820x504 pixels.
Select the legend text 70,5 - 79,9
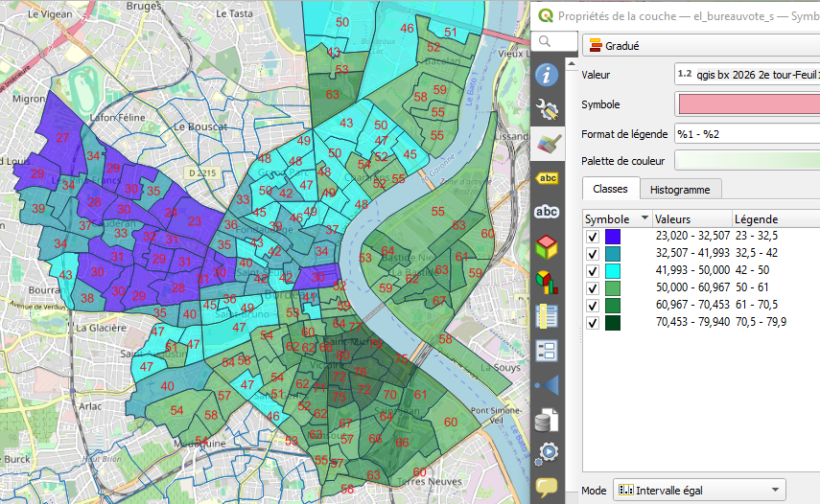click(x=761, y=322)
